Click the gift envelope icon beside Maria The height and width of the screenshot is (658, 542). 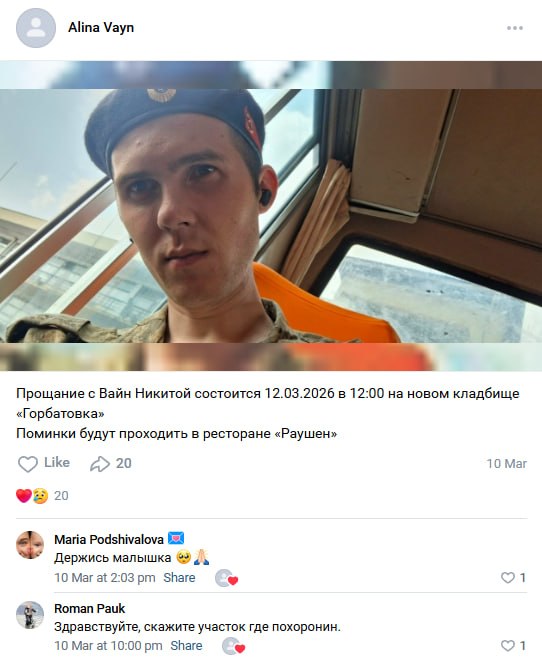point(176,538)
